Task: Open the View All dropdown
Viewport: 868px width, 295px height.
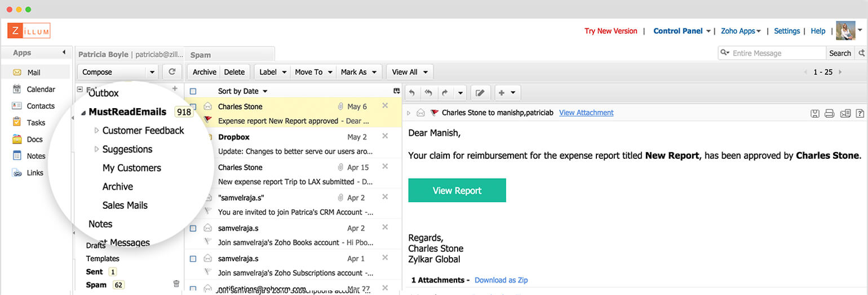Action: [409, 72]
